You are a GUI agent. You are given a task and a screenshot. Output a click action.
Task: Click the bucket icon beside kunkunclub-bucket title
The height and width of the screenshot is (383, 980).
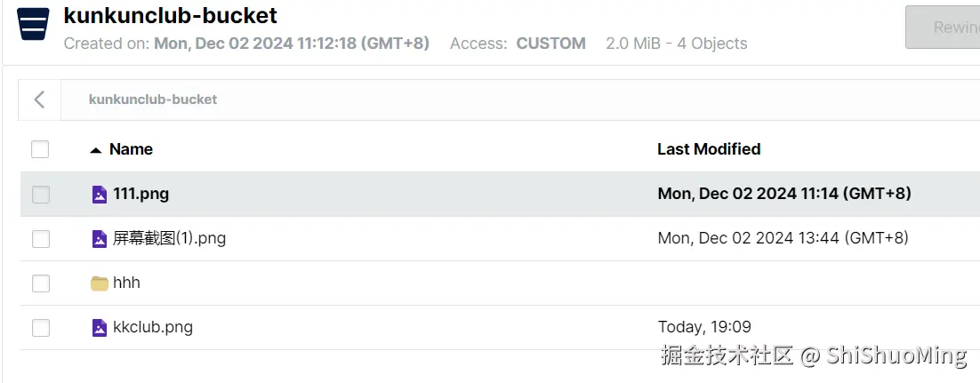(x=33, y=24)
